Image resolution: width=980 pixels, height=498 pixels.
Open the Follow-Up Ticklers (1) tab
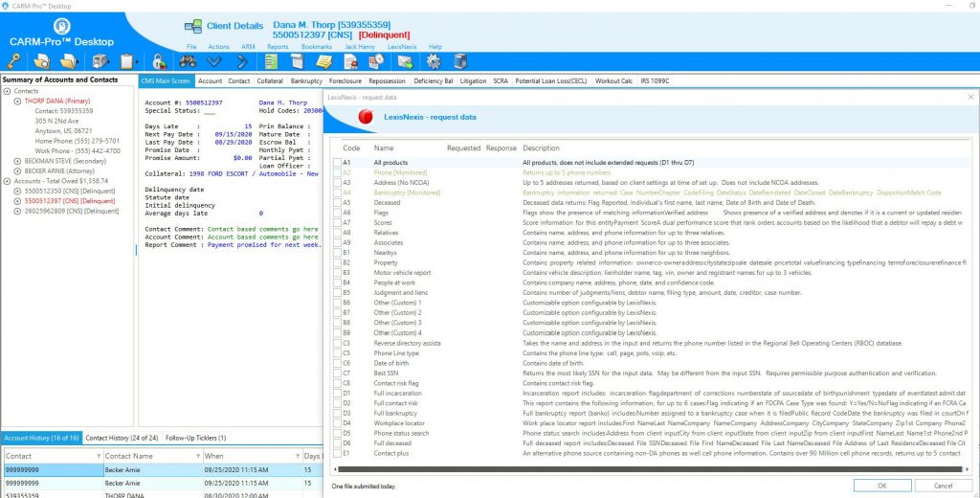point(195,438)
